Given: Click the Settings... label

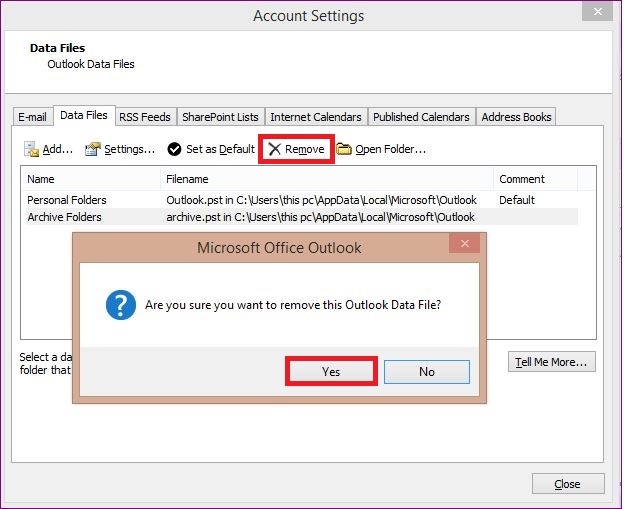Looking at the screenshot, I should coord(129,149).
